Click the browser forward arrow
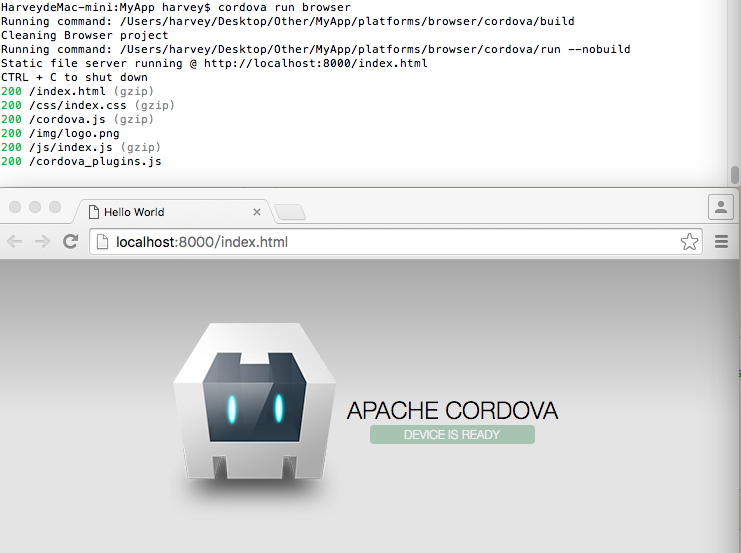741x553 pixels. (x=43, y=242)
